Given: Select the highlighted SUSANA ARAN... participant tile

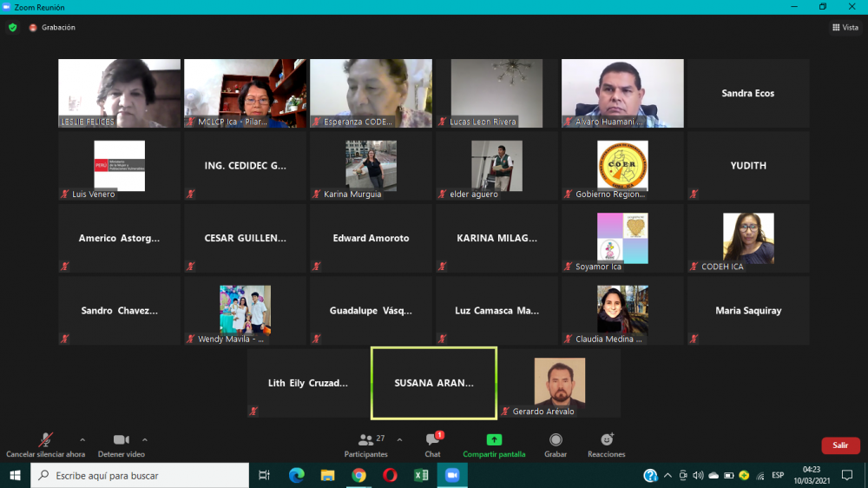Looking at the screenshot, I should point(434,383).
